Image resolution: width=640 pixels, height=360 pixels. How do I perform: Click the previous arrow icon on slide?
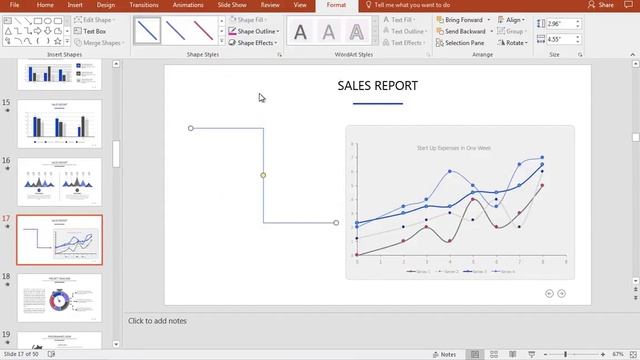click(549, 293)
